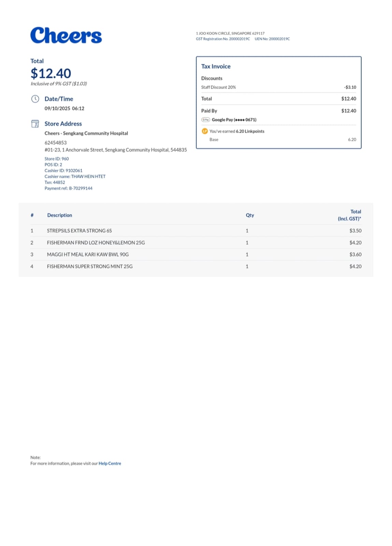Click the $3.50 price for Strepsils

point(355,231)
